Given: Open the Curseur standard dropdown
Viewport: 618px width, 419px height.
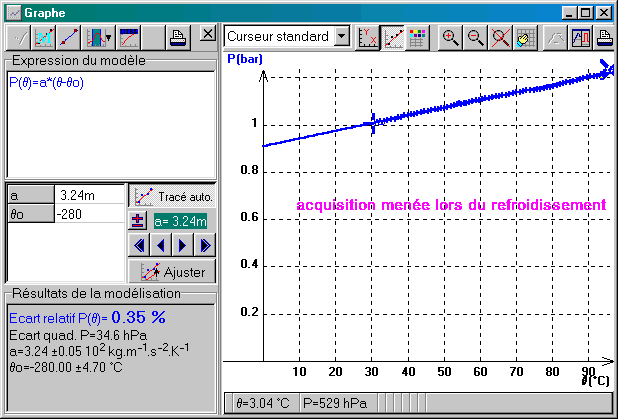Looking at the screenshot, I should [342, 37].
